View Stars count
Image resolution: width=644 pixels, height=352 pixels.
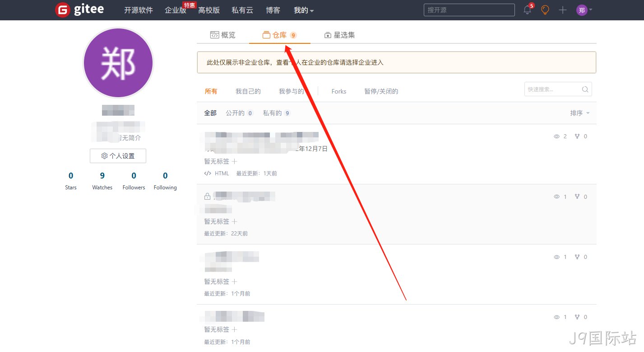[x=71, y=181]
